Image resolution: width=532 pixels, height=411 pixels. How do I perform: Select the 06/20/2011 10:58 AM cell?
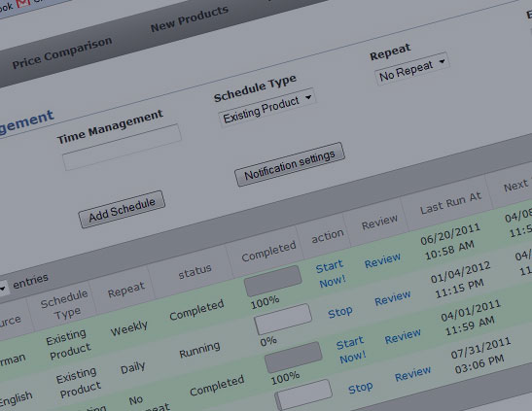pos(450,241)
